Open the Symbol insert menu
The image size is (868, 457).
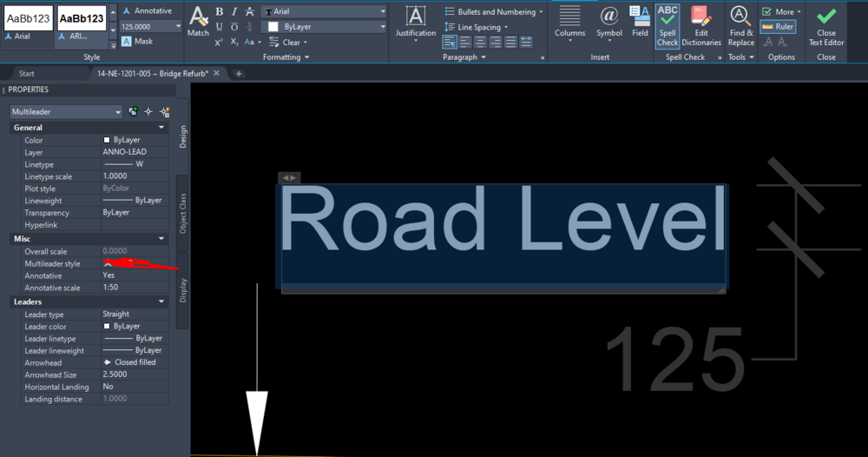coord(608,21)
